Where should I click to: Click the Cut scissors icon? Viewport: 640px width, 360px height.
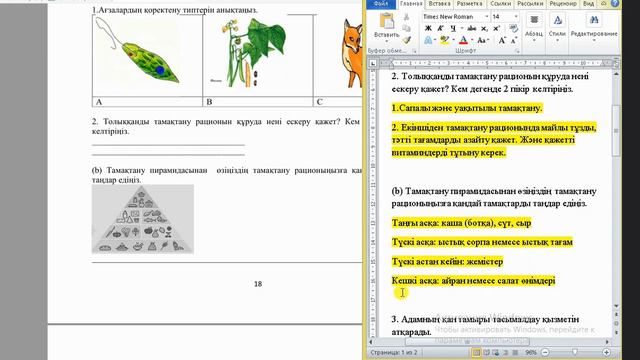[x=406, y=18]
